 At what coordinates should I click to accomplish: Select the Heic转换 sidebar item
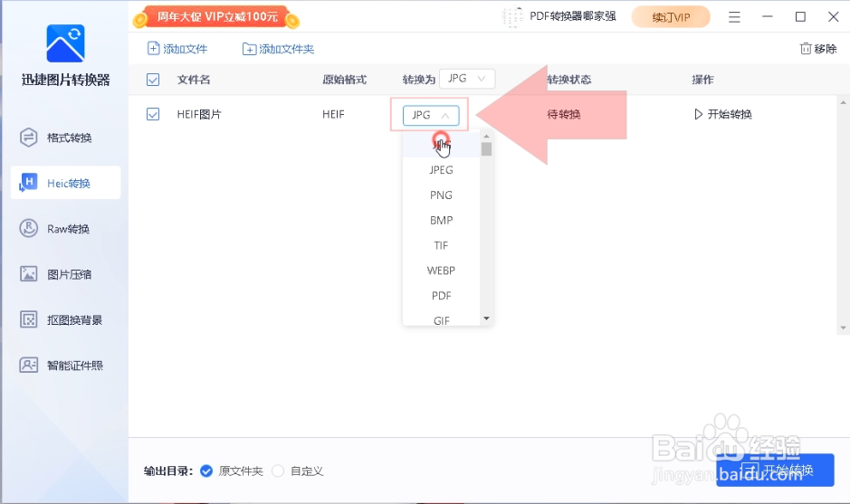point(65,183)
